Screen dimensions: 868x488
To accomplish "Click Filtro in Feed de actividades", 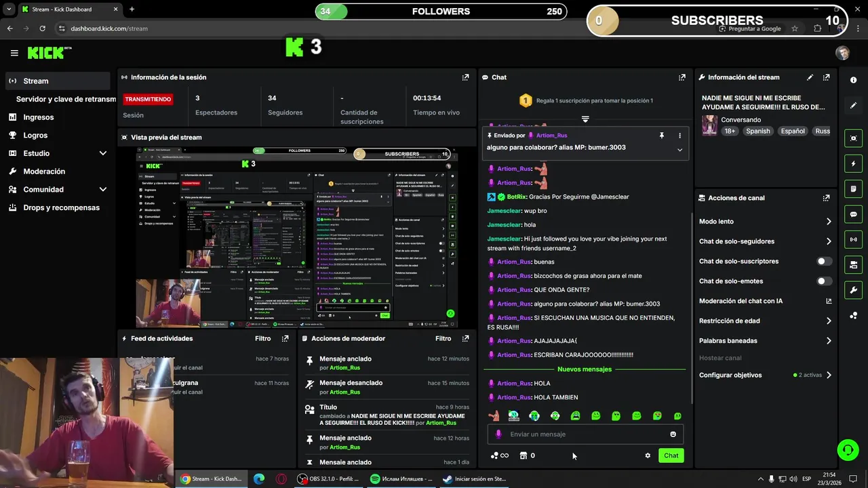I will (262, 338).
